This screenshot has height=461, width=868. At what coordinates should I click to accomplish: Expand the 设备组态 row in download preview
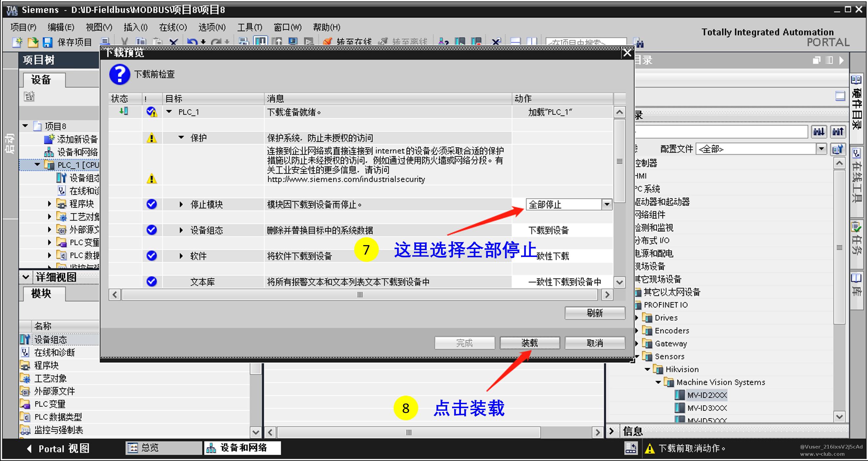point(181,230)
